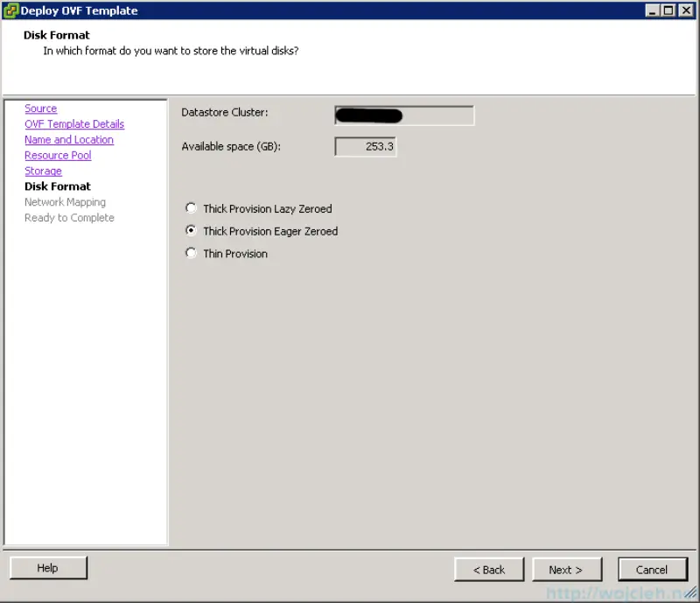Navigate to the Resource Pool step
Viewport: 700px width, 603px height.
click(58, 155)
